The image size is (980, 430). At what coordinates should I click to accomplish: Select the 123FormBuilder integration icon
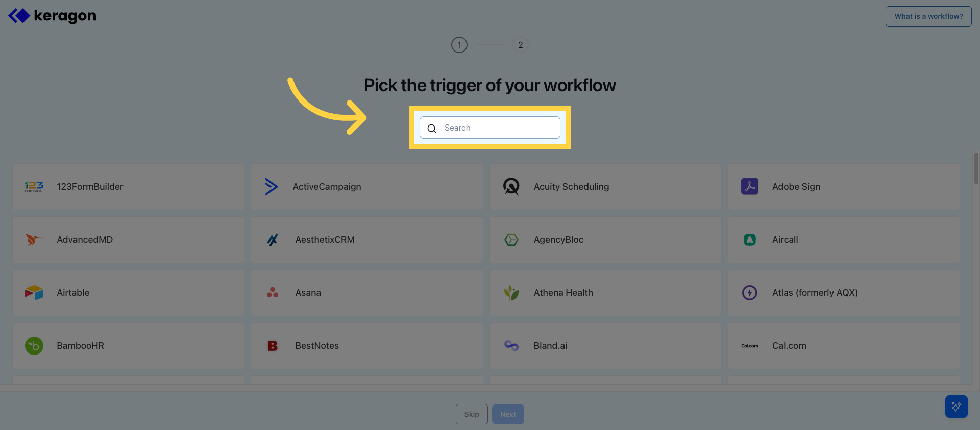point(34,186)
